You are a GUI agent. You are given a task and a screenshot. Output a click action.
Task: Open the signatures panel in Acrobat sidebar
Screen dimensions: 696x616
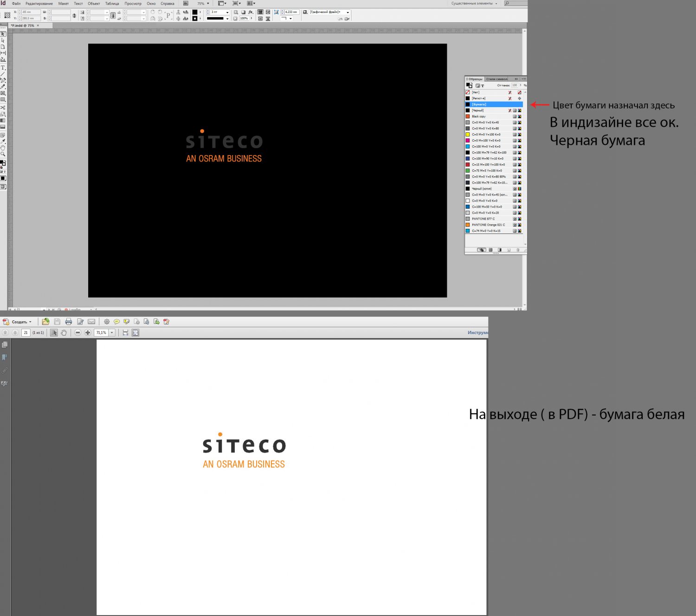[x=5, y=383]
